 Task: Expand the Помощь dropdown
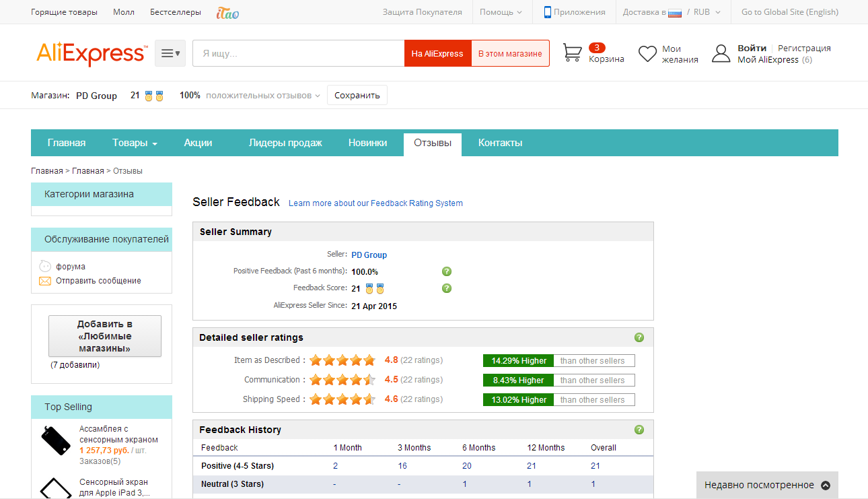click(501, 11)
